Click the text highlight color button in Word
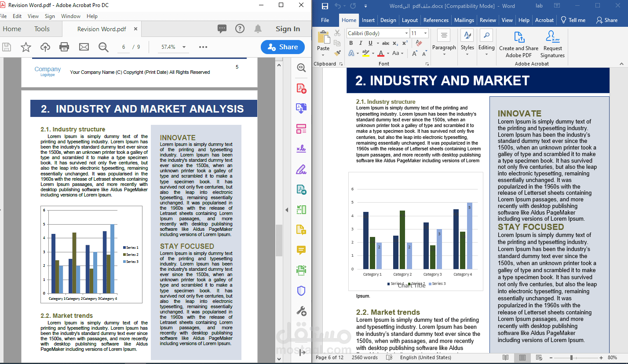 tap(365, 53)
